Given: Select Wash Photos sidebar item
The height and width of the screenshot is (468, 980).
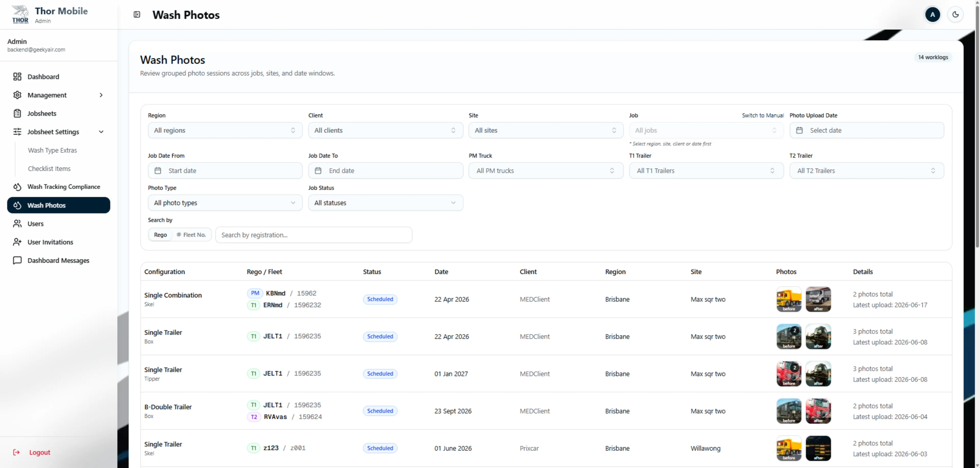Looking at the screenshot, I should (59, 205).
